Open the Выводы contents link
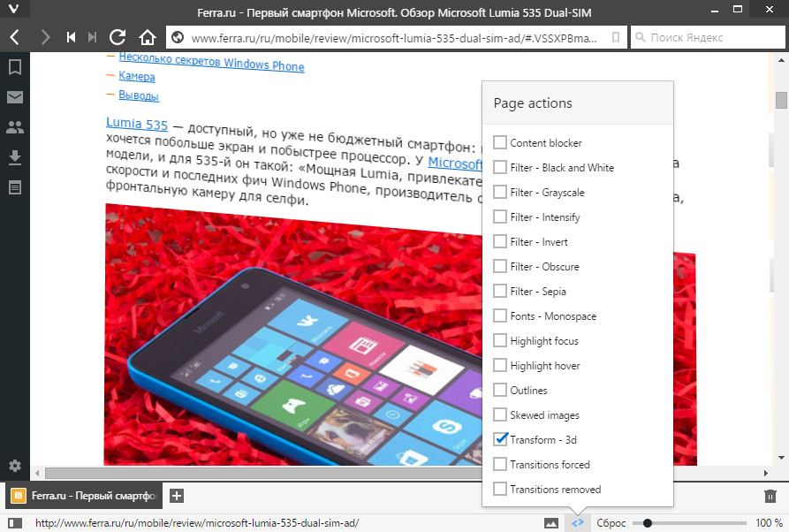Screen dimensions: 789x532 click(x=139, y=95)
